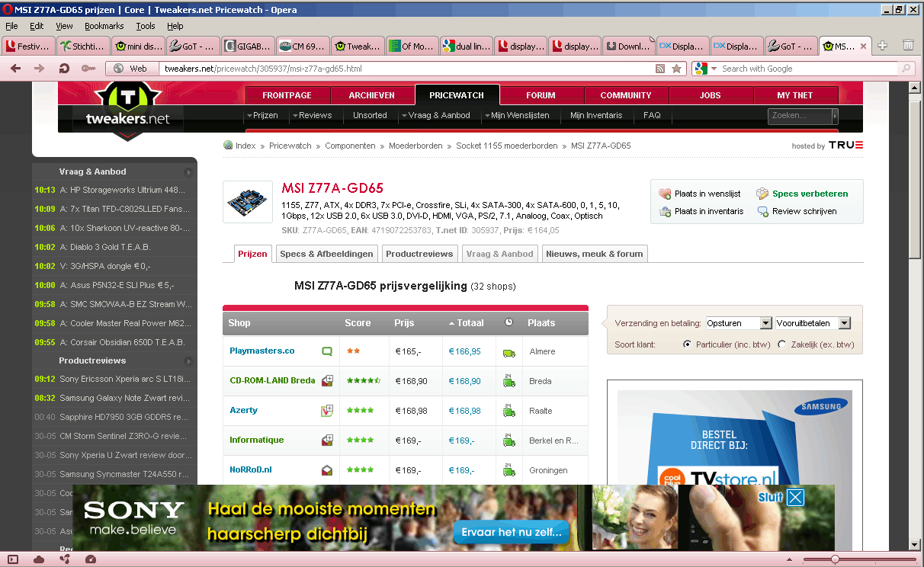Open the Tools menu

[146, 26]
